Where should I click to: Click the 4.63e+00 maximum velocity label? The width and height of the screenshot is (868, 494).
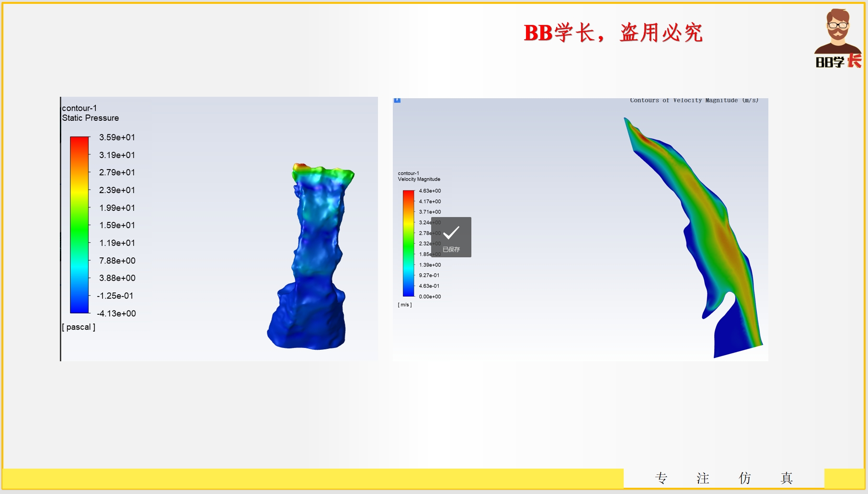(430, 191)
